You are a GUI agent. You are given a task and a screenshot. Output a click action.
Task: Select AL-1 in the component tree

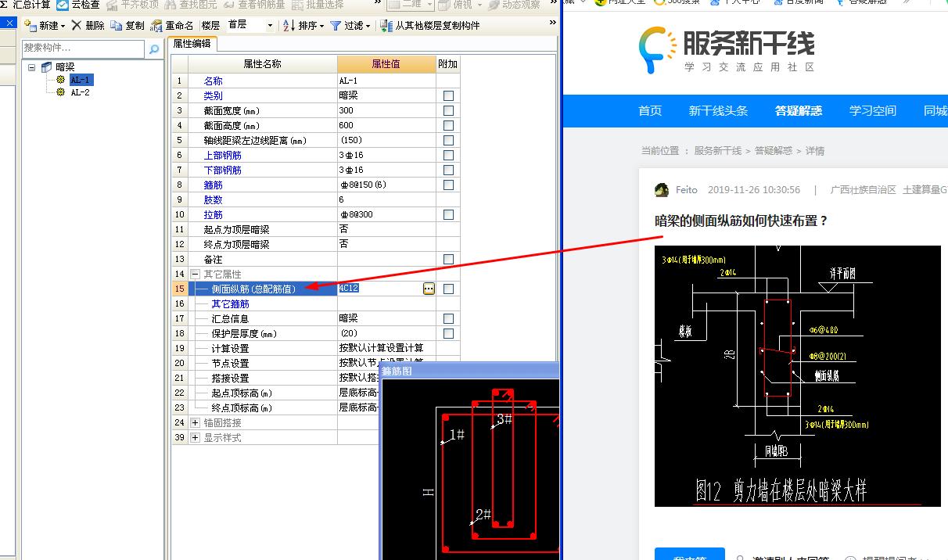point(81,80)
